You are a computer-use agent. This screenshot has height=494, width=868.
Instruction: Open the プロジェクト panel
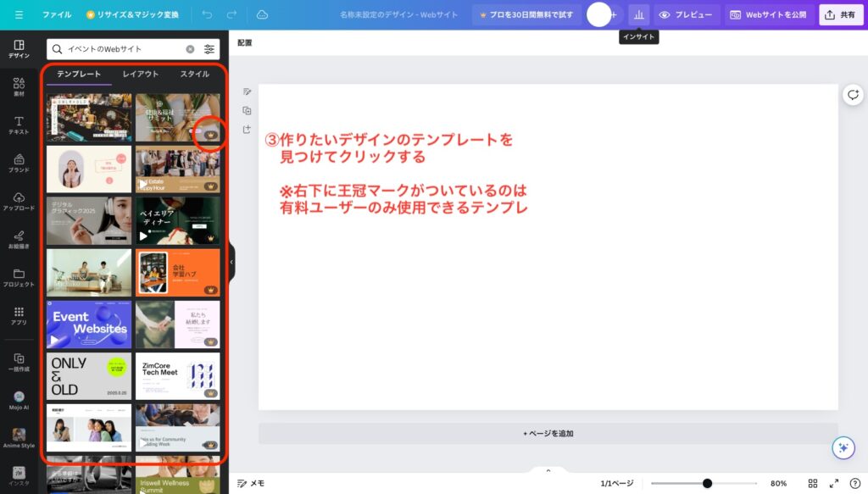coord(19,278)
